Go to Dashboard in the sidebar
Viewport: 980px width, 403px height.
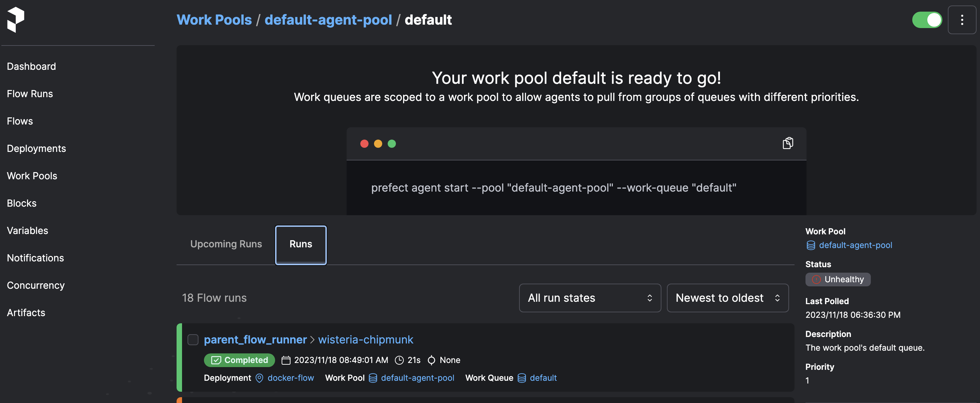[x=31, y=66]
